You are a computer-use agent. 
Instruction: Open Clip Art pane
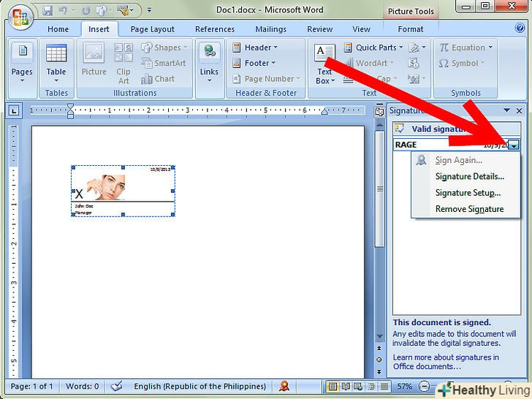tap(123, 64)
